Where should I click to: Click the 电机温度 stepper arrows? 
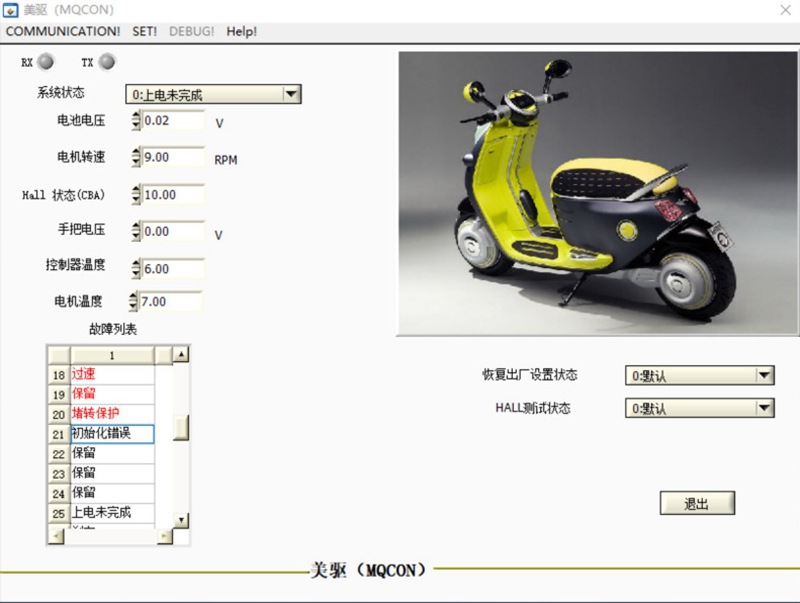(133, 302)
